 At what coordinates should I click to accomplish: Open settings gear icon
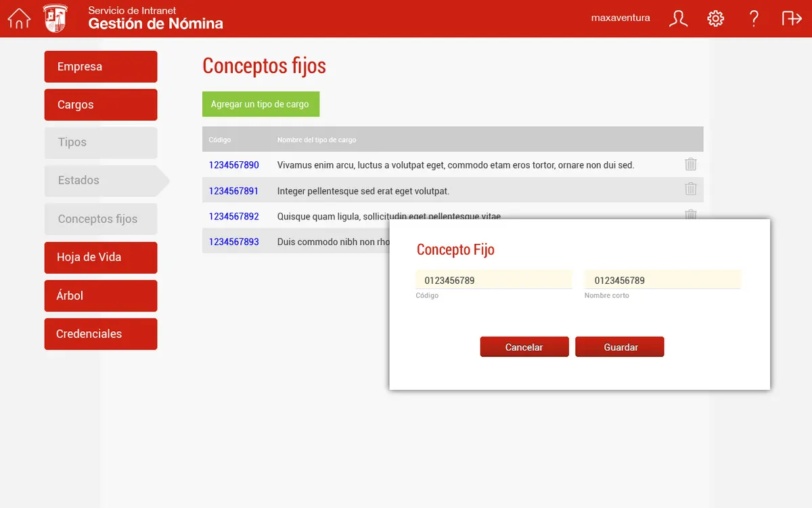[716, 18]
